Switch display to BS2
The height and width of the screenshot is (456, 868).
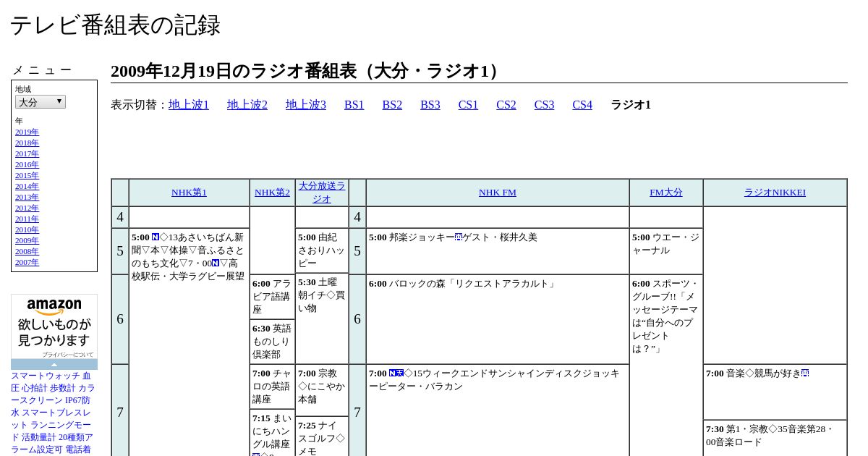[392, 105]
